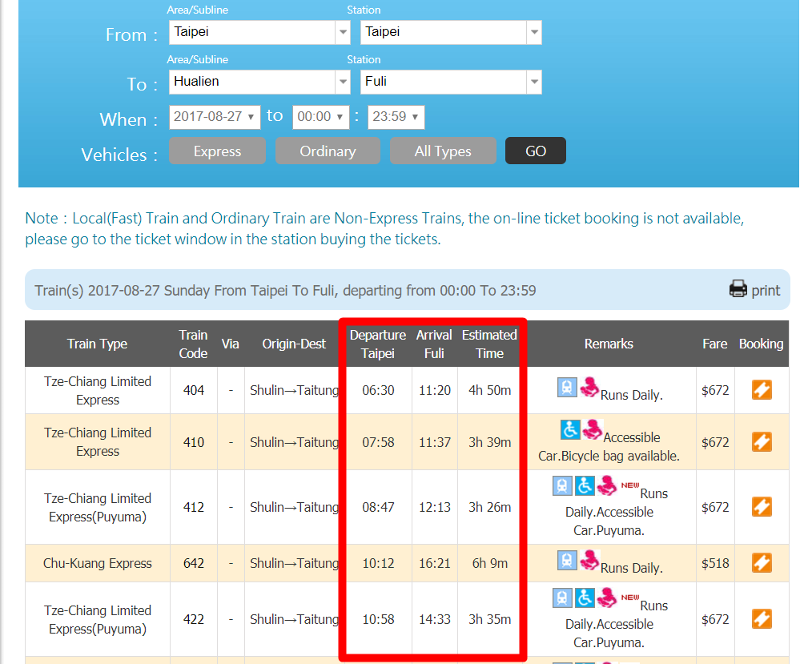Image resolution: width=812 pixels, height=664 pixels.
Task: Click the GO search button
Action: (536, 151)
